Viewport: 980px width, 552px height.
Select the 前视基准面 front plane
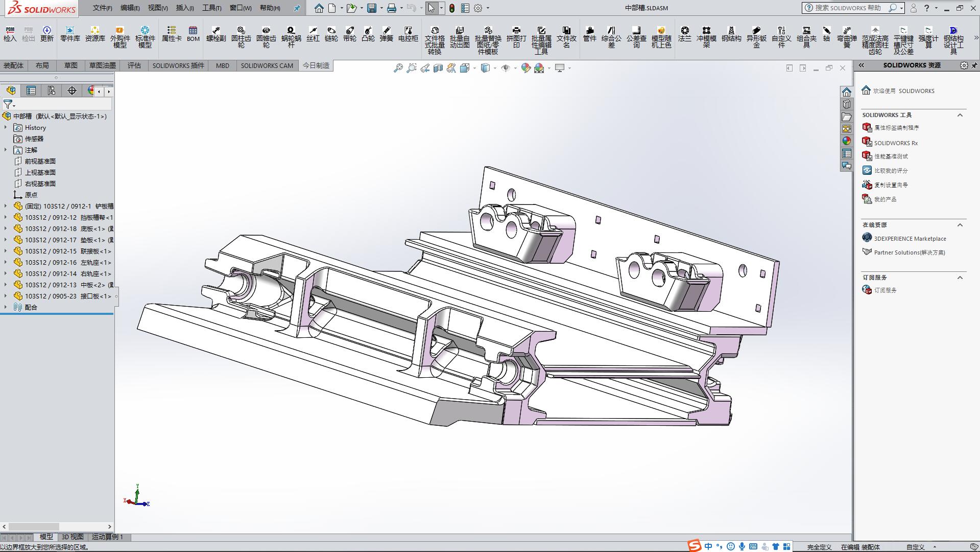tap(40, 161)
